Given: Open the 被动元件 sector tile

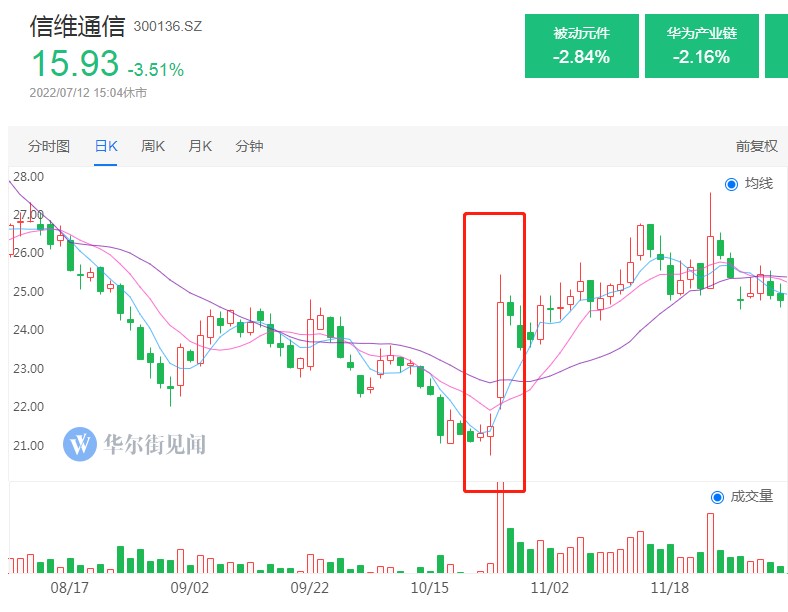Looking at the screenshot, I should coord(581,46).
